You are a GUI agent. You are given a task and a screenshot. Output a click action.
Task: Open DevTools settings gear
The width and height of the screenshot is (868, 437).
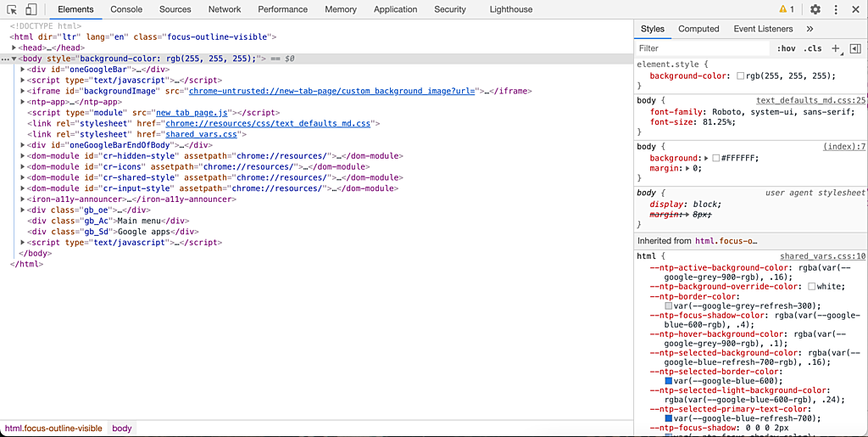815,9
